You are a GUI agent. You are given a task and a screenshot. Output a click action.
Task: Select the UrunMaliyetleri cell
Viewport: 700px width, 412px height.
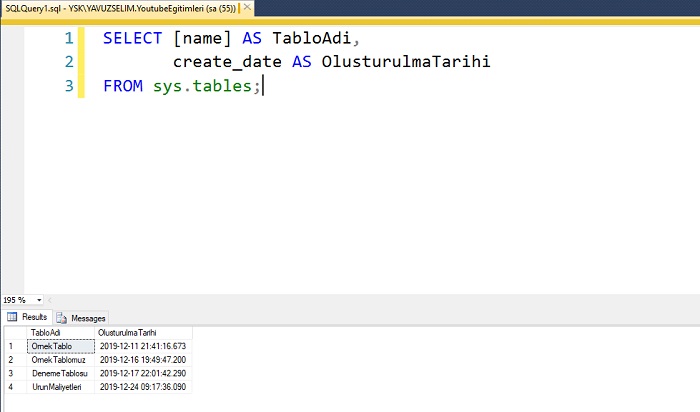[61, 387]
